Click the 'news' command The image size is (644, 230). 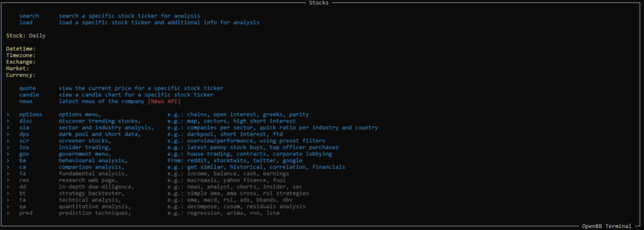[26, 101]
